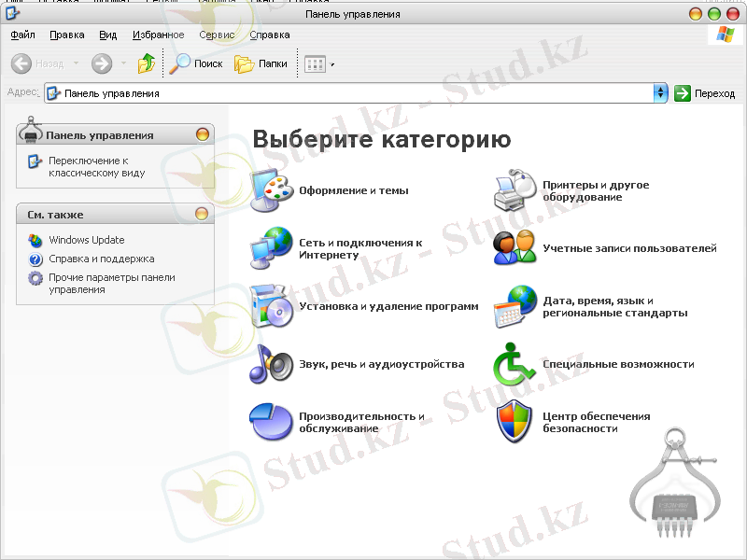Open Сеть и подключения к Интернету link

click(x=360, y=248)
